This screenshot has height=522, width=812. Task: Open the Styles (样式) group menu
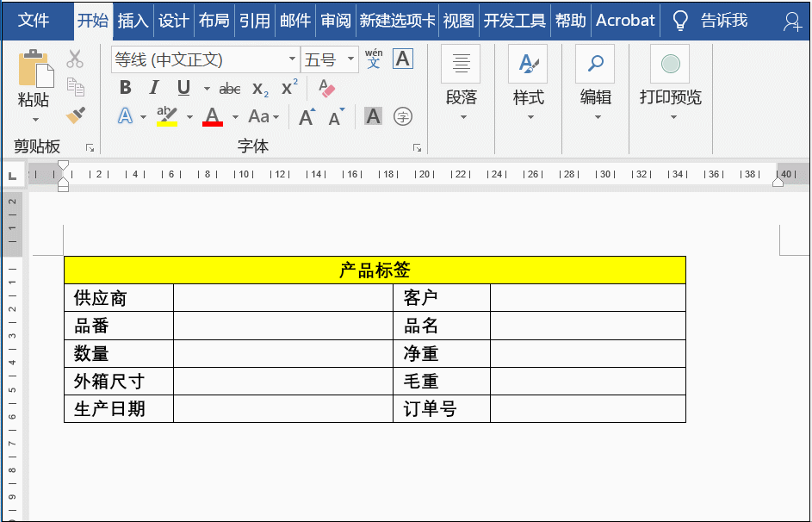[x=528, y=84]
